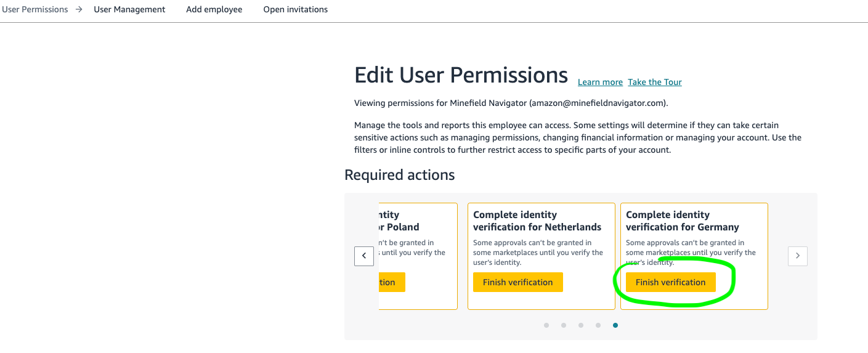Click the previous arrow in the carousel
The image size is (868, 353).
click(364, 256)
